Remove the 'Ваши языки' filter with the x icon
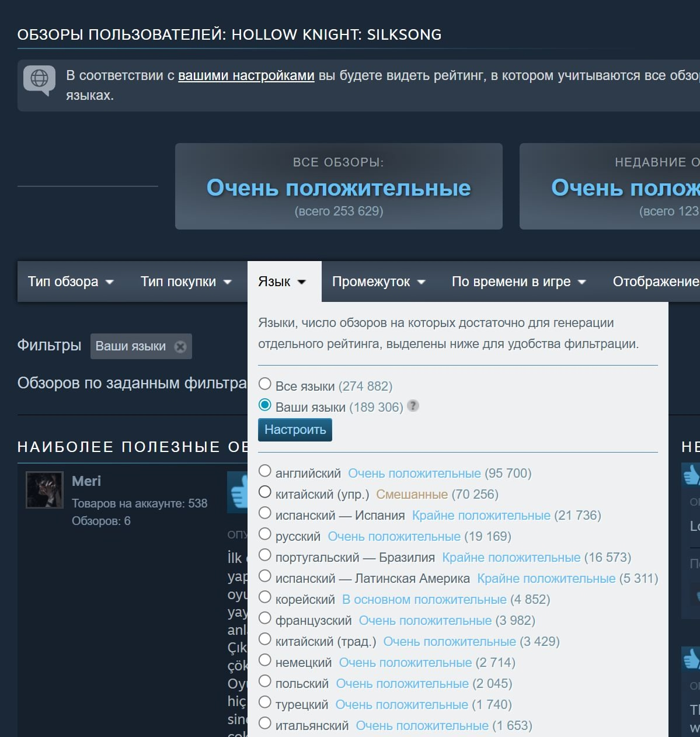The image size is (700, 737). coord(180,346)
